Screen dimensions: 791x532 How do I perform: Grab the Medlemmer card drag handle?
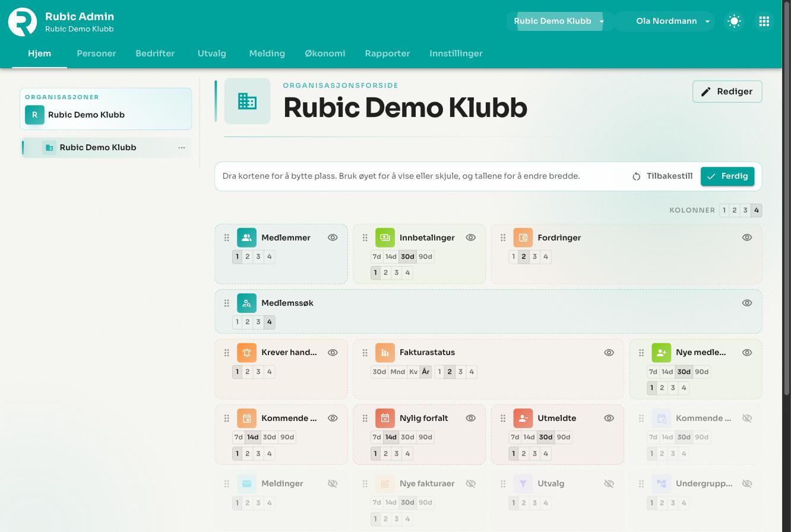pyautogui.click(x=226, y=237)
